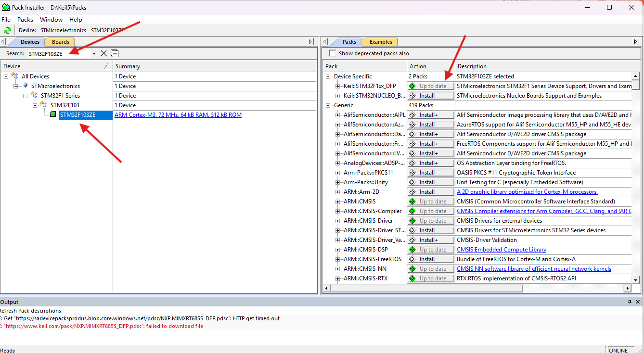Install the ARM::Arm-2D pack
This screenshot has height=353, width=644.
point(431,192)
